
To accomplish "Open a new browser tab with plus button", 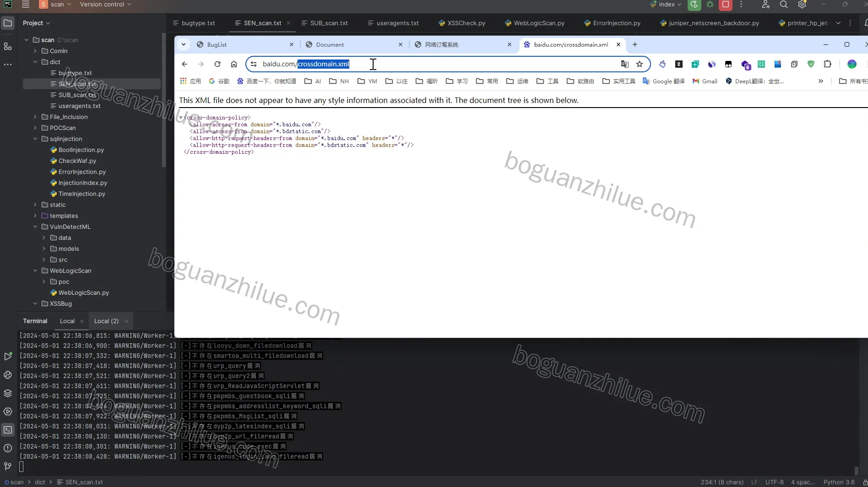I will pyautogui.click(x=635, y=44).
